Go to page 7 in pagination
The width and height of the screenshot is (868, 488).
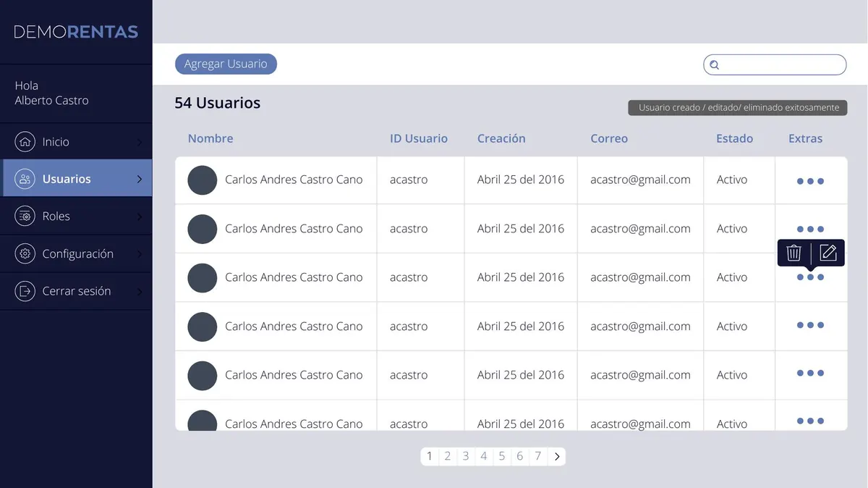(538, 456)
